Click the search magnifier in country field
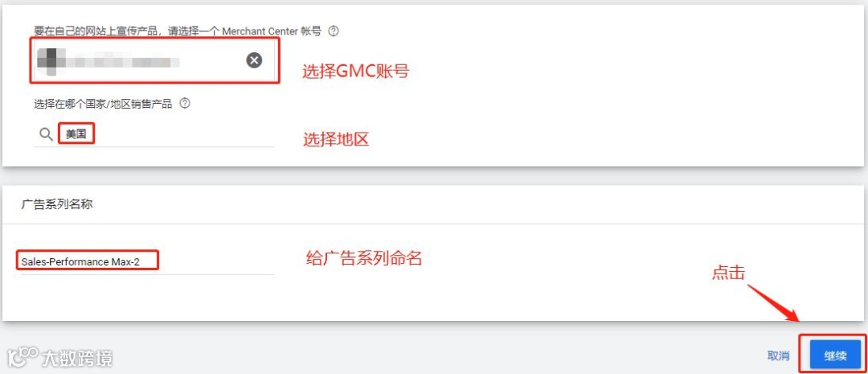The image size is (868, 374). click(x=47, y=134)
